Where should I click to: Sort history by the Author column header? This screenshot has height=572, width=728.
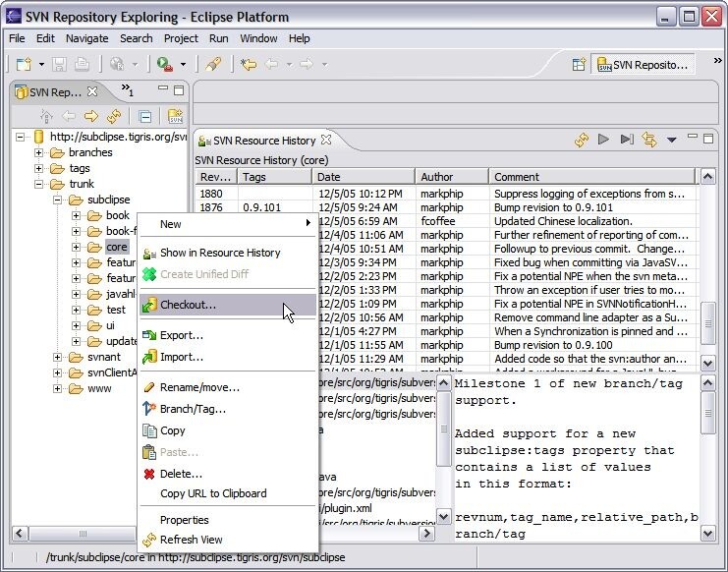[452, 177]
